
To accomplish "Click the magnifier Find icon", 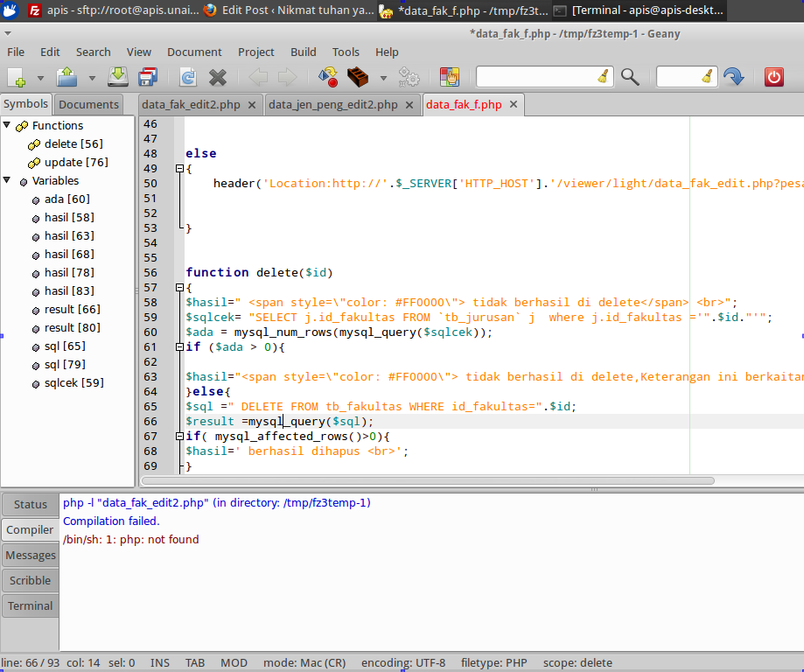I will tap(630, 77).
